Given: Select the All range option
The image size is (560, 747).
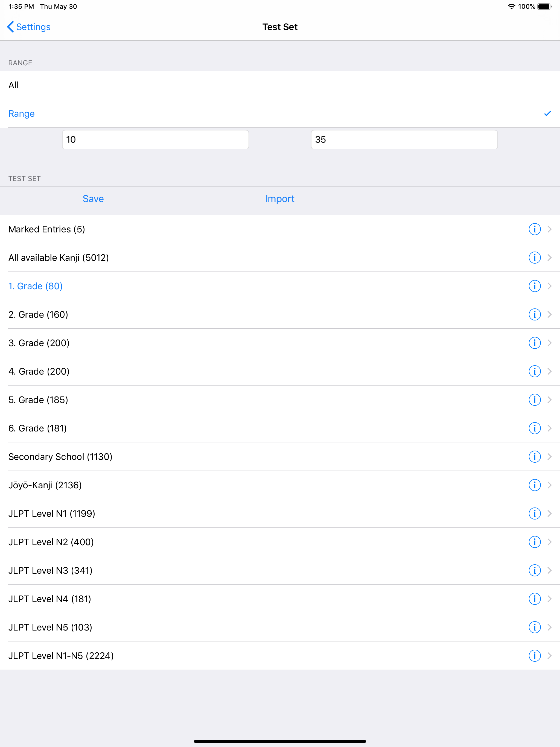Looking at the screenshot, I should point(280,85).
